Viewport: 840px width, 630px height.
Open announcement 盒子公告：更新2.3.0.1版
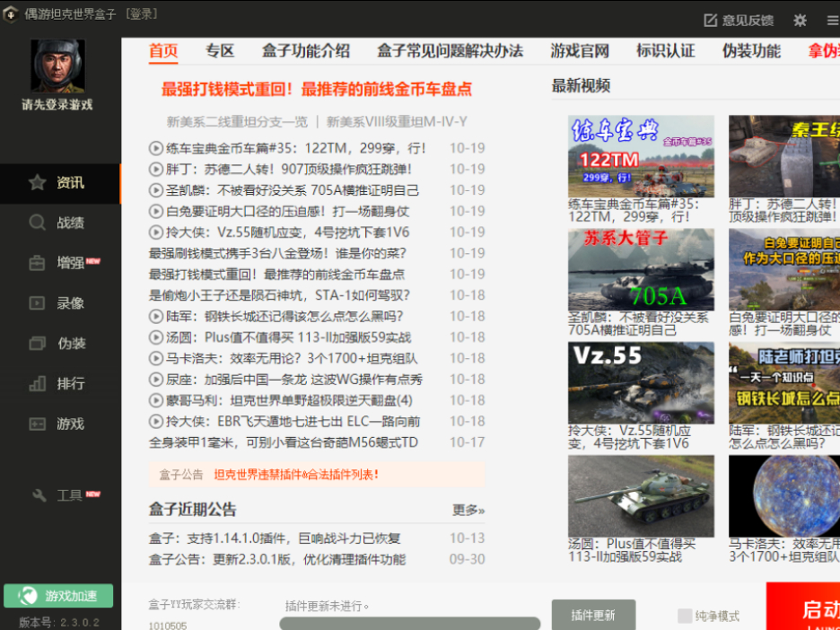click(x=277, y=560)
